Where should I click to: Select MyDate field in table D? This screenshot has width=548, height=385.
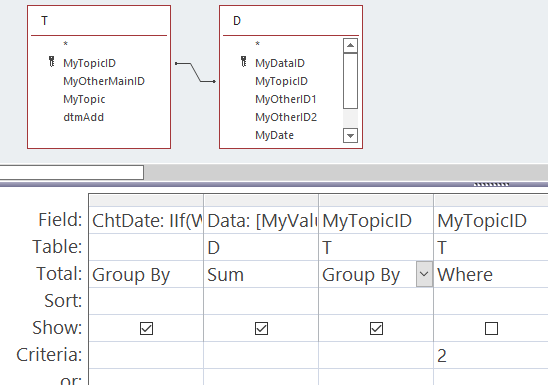(x=274, y=135)
